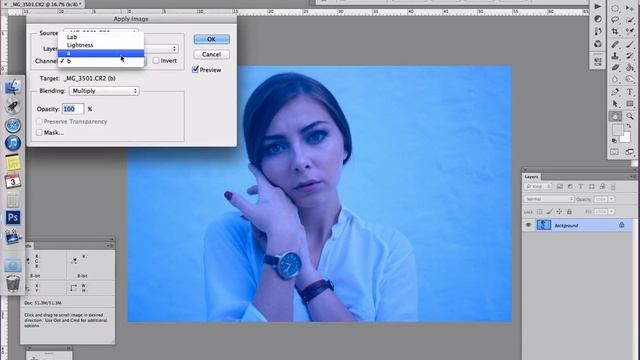Select the Path Selection arrow tool
The width and height of the screenshot is (640, 360).
pyautogui.click(x=615, y=104)
